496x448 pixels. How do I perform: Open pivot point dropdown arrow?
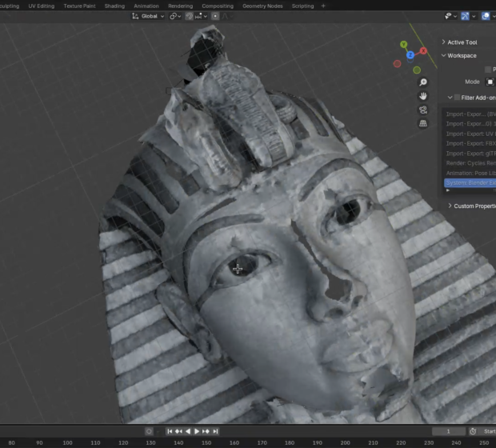(x=179, y=16)
